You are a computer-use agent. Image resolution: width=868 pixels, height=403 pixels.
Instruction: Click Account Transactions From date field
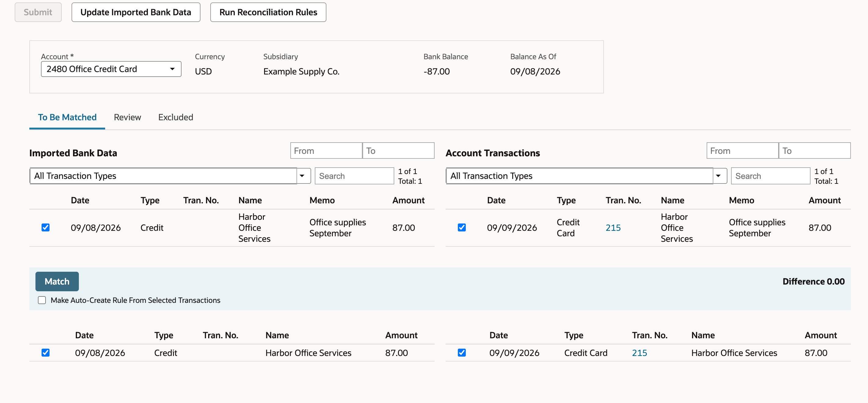[x=742, y=151]
